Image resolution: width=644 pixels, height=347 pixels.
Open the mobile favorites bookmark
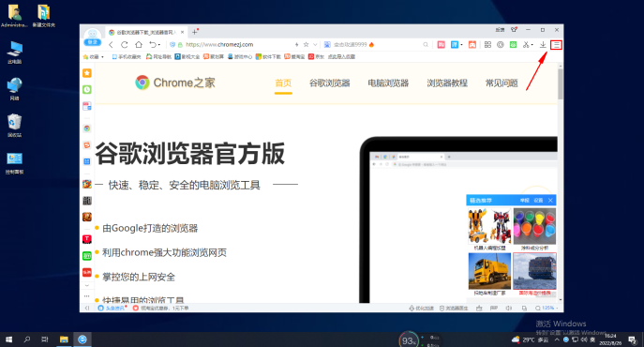[127, 56]
